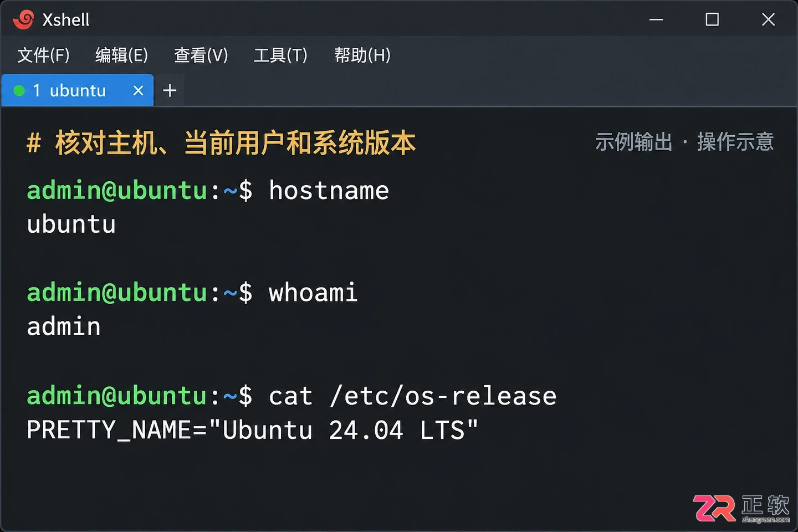Screen dimensions: 798x532
Task: Add a new session tab with plus
Action: (170, 90)
